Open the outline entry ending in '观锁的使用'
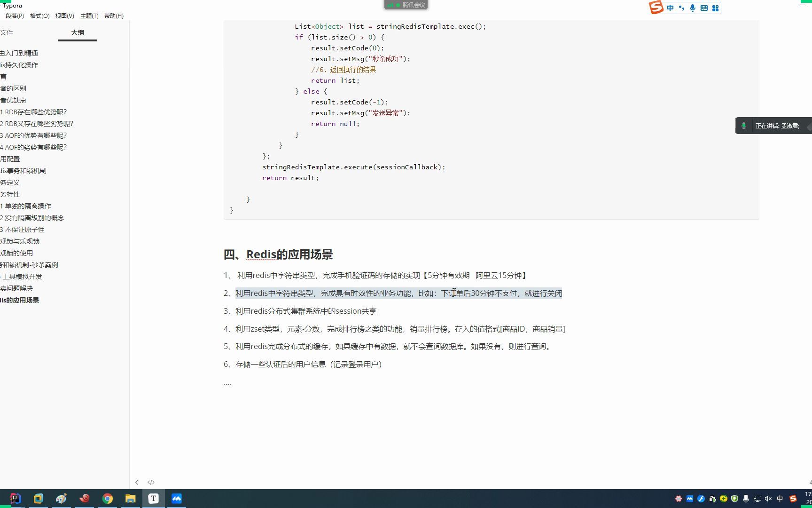Screen dimensions: 812x508 17,253
